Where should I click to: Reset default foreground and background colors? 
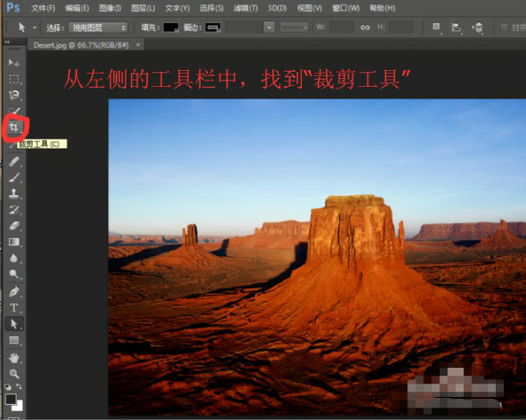7,386
